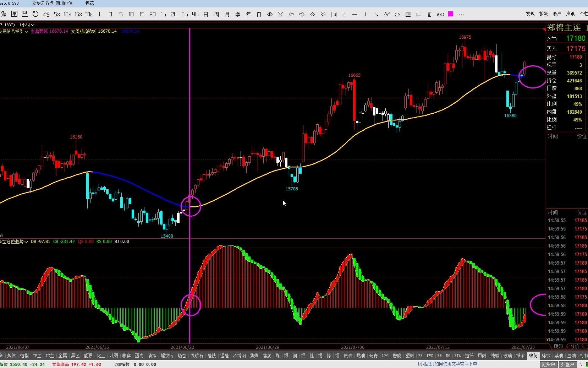Select the arrow drawing tool
This screenshot has height=368, width=588.
pos(376,14)
